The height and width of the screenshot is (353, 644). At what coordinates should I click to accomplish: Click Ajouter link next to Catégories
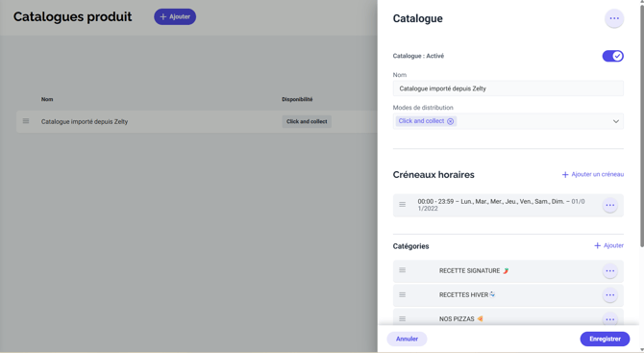pos(608,245)
